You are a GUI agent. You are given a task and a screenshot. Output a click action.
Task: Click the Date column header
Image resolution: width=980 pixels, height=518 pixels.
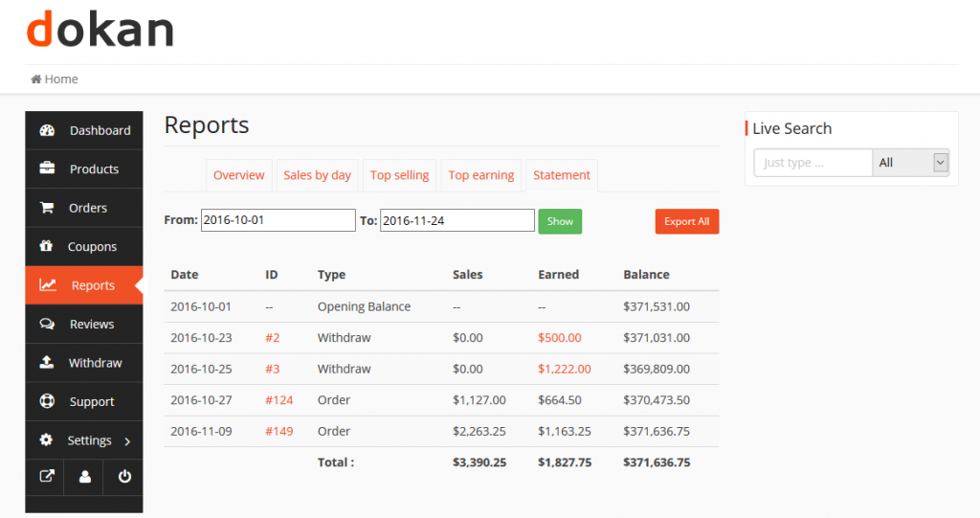tap(185, 275)
